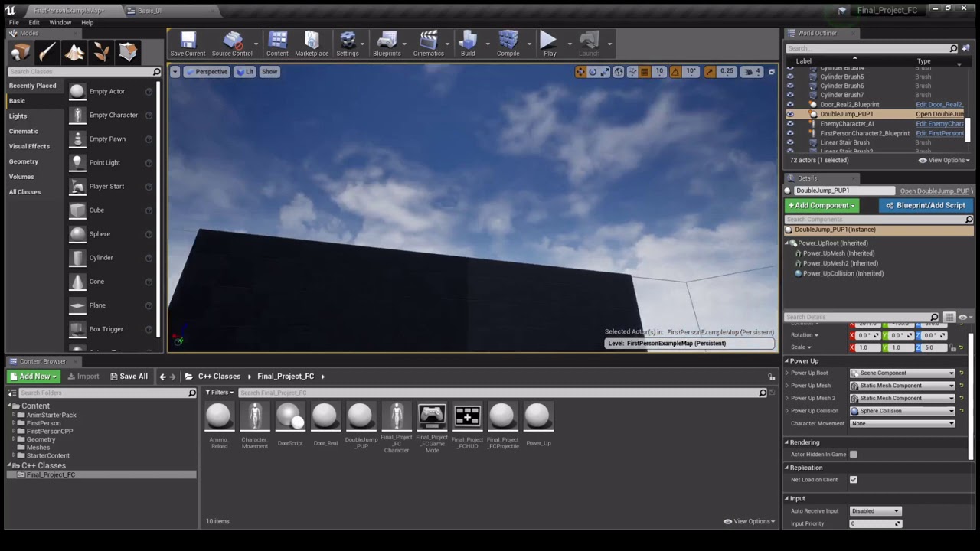Viewport: 980px width, 551px height.
Task: Select the FirstPersonCPP folder in tree
Action: 50,432
